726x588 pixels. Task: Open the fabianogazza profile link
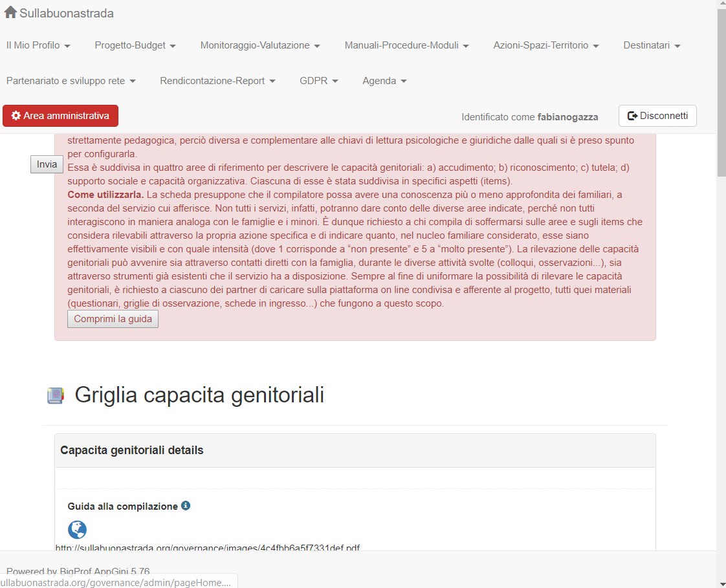click(x=567, y=117)
